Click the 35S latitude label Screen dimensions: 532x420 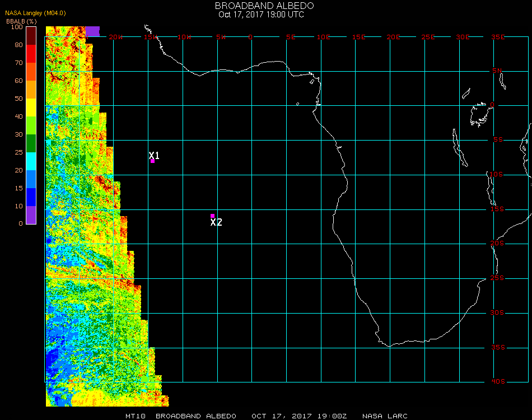[x=498, y=347]
